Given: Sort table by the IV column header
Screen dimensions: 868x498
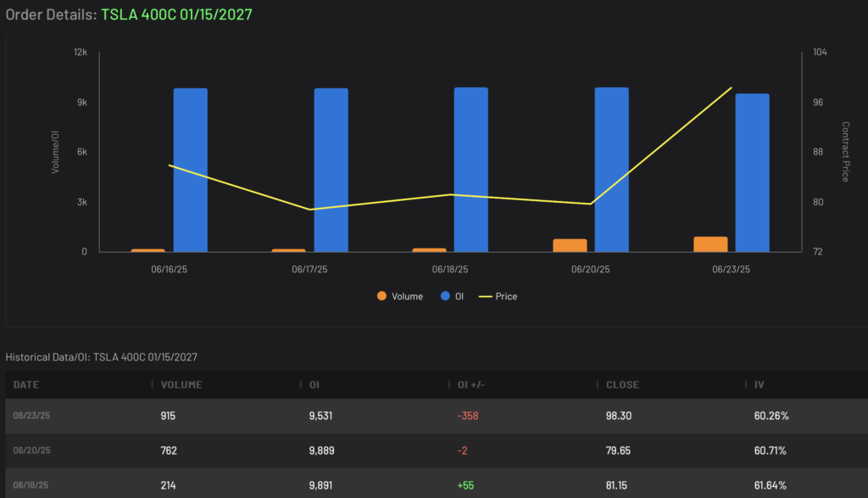Looking at the screenshot, I should coord(759,384).
